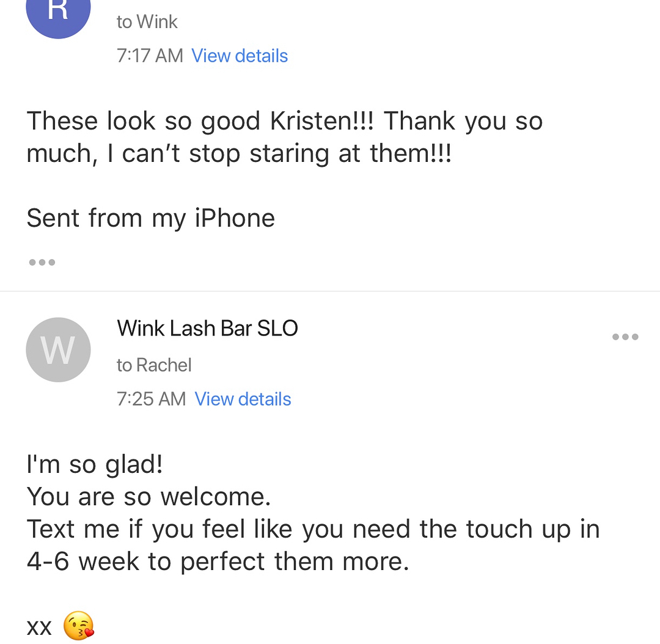
Task: Tap the "Sent from my iPhone" signature
Action: pos(151,218)
